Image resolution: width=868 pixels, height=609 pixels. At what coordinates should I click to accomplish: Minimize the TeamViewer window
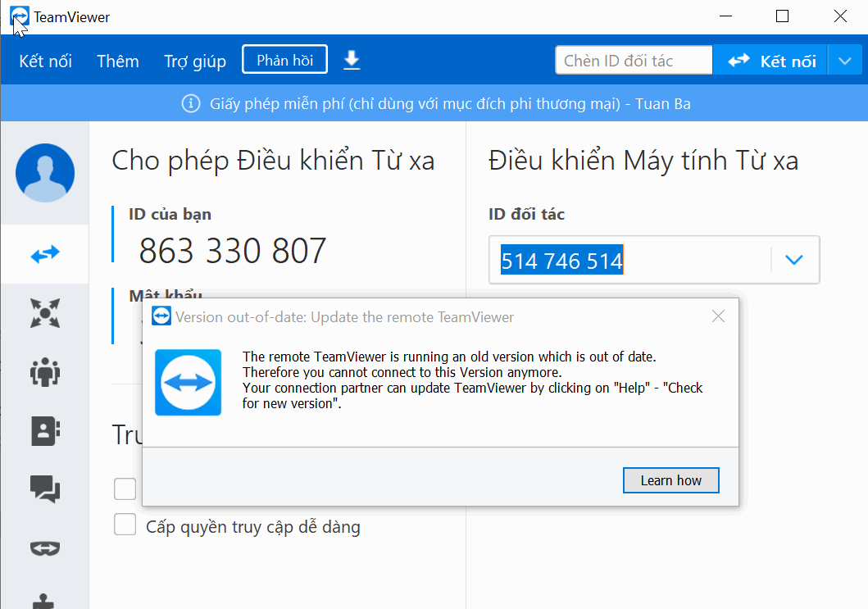[725, 16]
